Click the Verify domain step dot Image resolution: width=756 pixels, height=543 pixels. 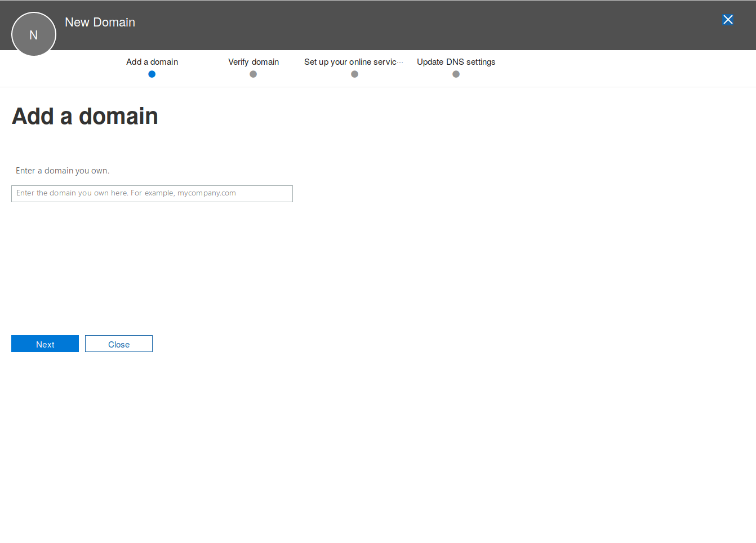click(x=253, y=74)
